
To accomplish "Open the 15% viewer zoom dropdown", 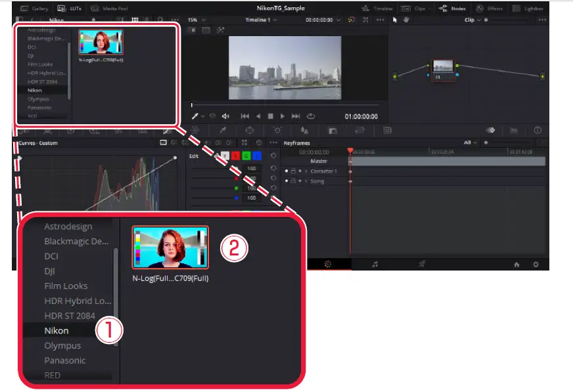I will point(196,20).
